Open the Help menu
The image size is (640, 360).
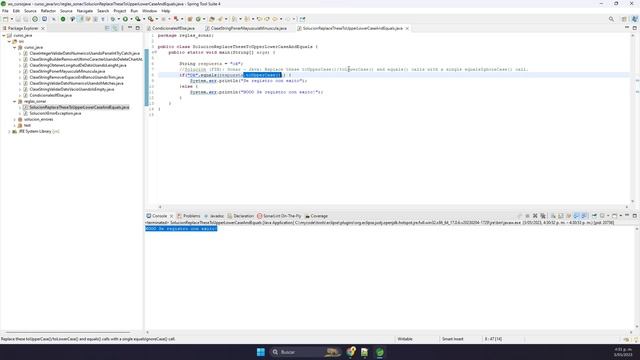click(x=166, y=11)
